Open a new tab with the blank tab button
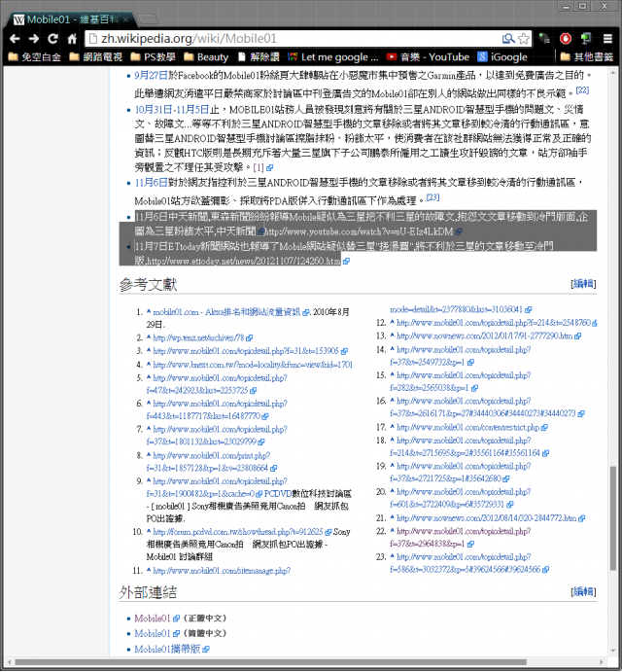The height and width of the screenshot is (672, 622). 148,19
